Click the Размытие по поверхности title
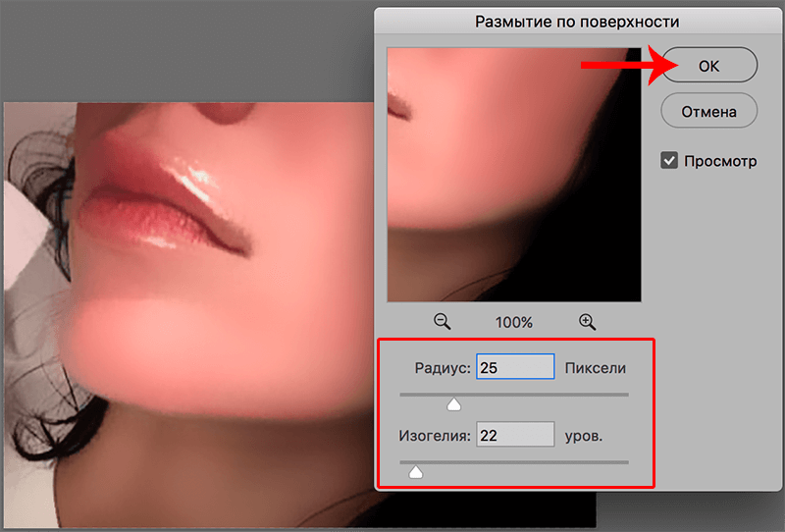Screen dimensions: 785x532 point(577,22)
